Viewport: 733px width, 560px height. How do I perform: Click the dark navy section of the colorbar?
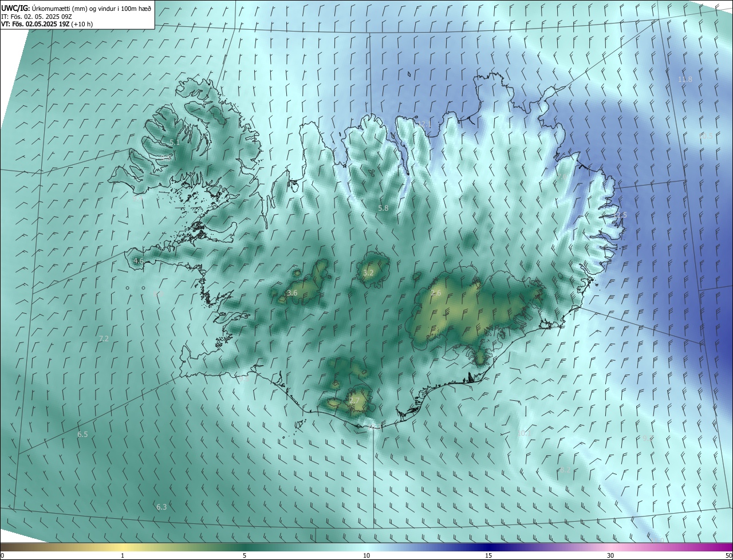[488, 547]
